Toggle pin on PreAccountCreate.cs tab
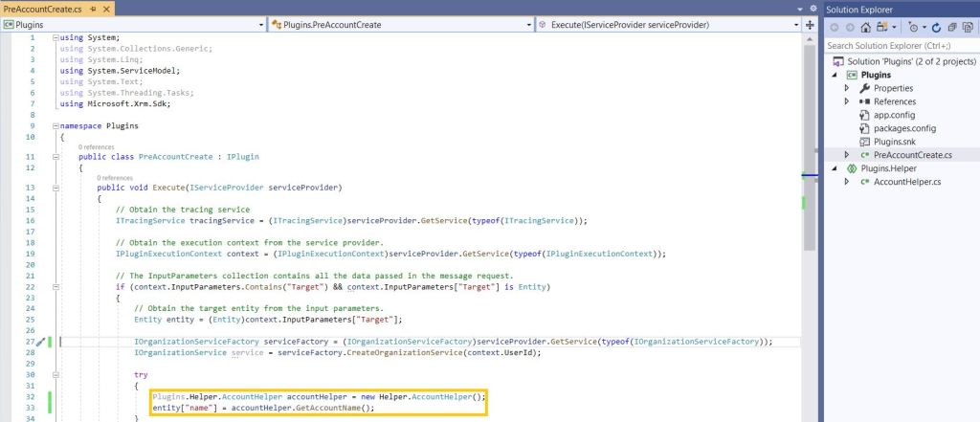Image resolution: width=980 pixels, height=422 pixels. coord(92,9)
